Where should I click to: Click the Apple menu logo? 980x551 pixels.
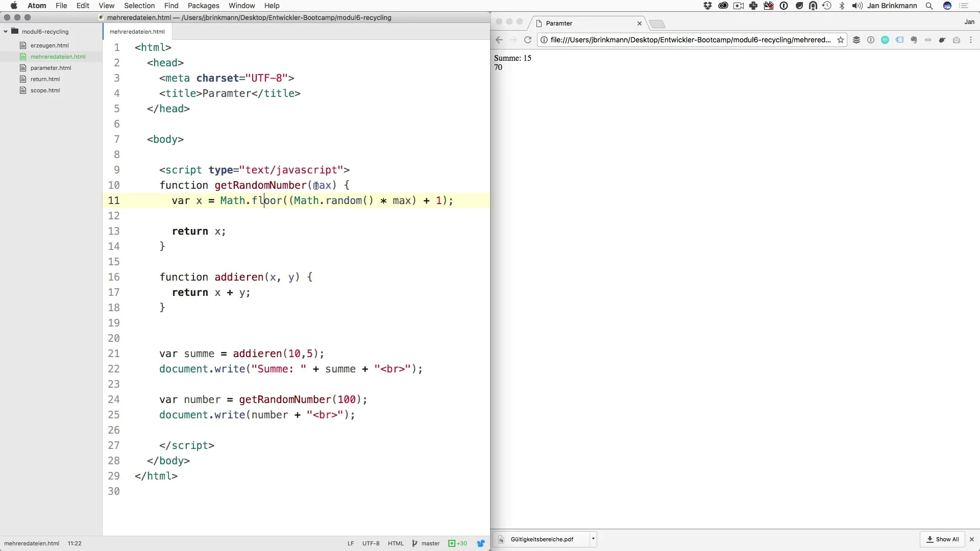point(14,6)
